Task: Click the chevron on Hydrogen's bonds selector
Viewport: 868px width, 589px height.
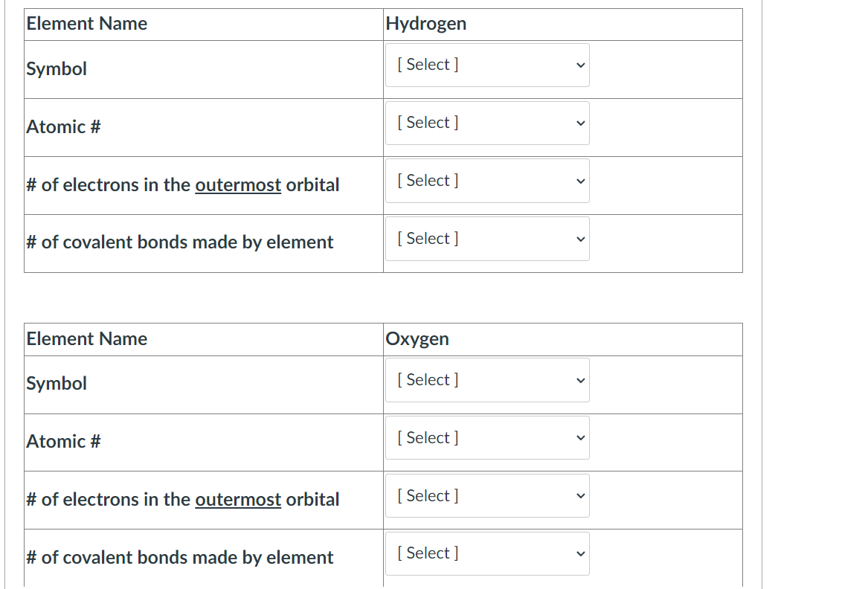Action: click(580, 239)
